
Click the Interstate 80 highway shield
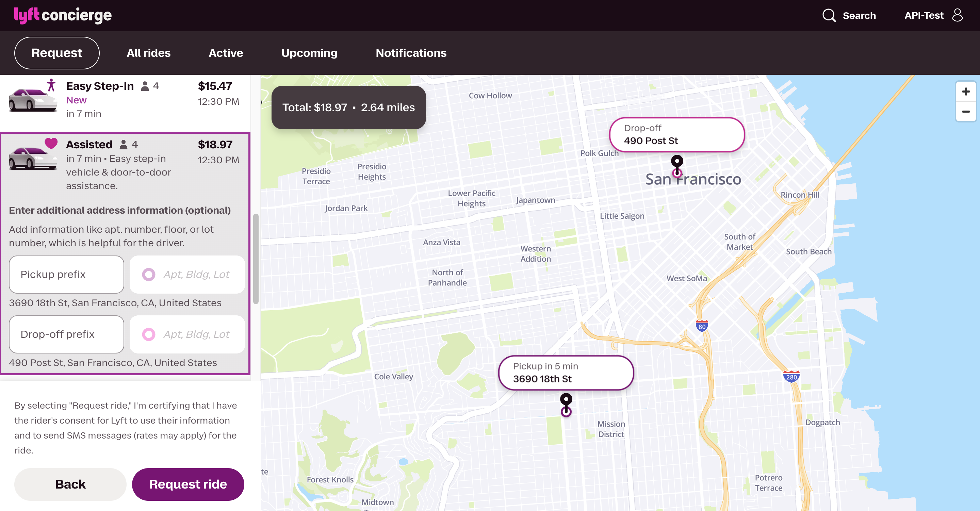pos(702,327)
